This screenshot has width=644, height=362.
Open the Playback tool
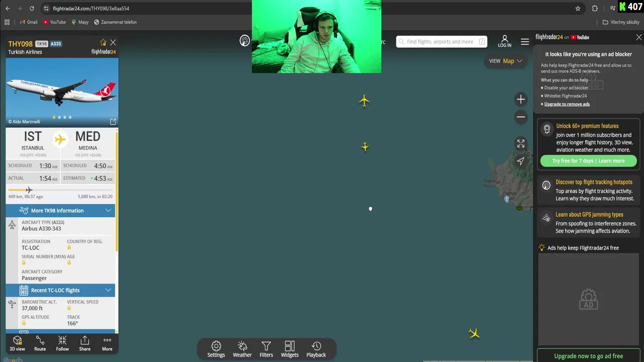pos(316,349)
